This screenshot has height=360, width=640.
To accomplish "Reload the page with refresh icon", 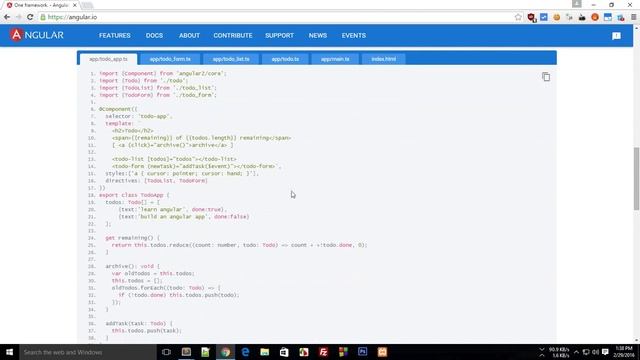I will click(x=30, y=17).
